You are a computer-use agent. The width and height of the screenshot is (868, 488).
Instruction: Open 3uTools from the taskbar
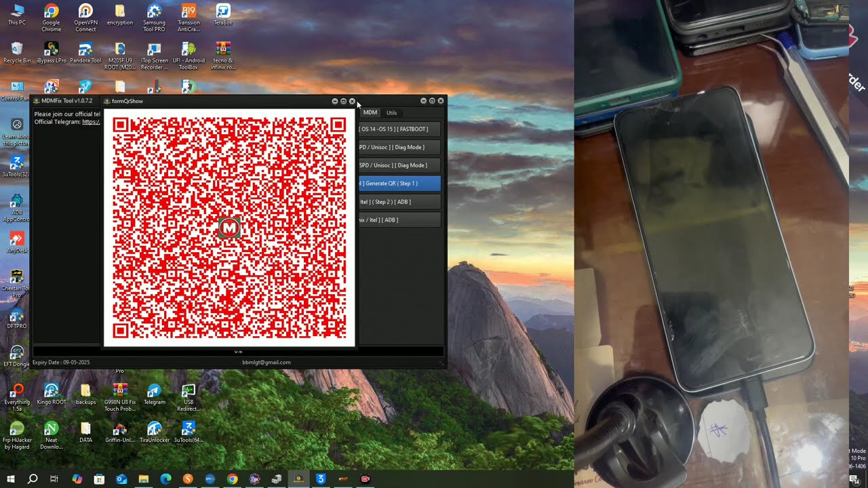click(321, 479)
